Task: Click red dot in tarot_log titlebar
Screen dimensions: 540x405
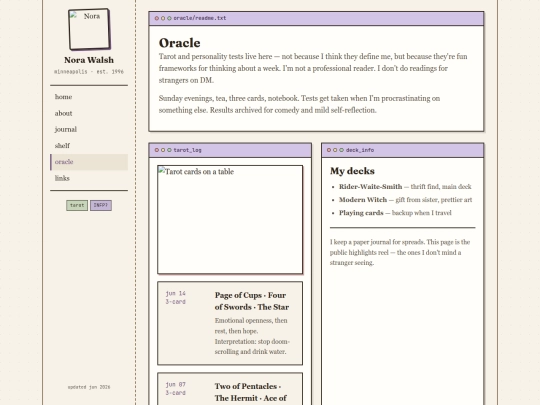Action: [157, 150]
